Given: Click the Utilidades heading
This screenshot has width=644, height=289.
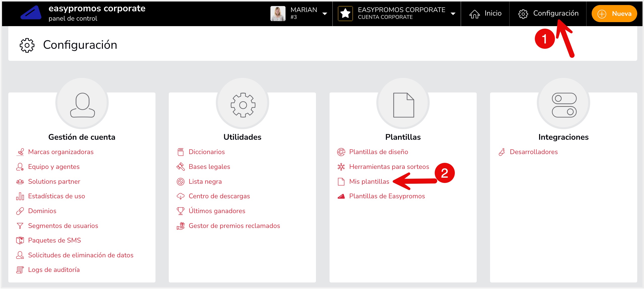Looking at the screenshot, I should click(243, 137).
